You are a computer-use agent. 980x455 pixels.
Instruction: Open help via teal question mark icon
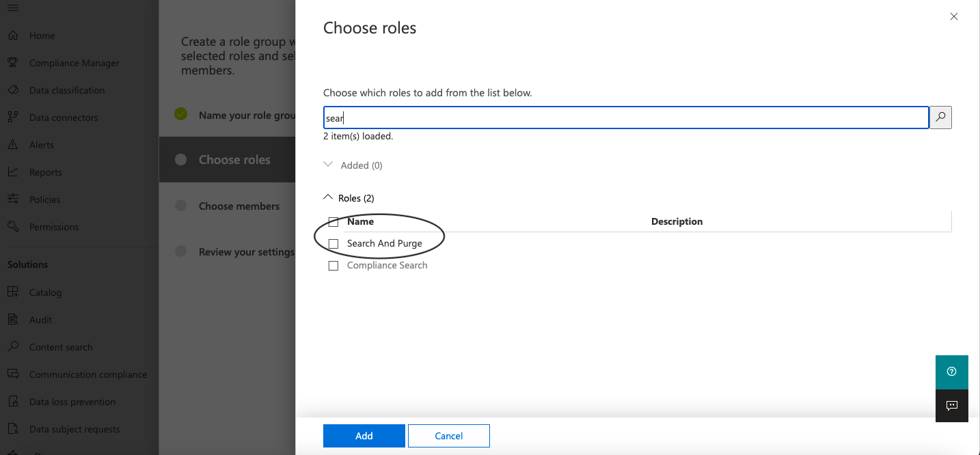pos(951,372)
